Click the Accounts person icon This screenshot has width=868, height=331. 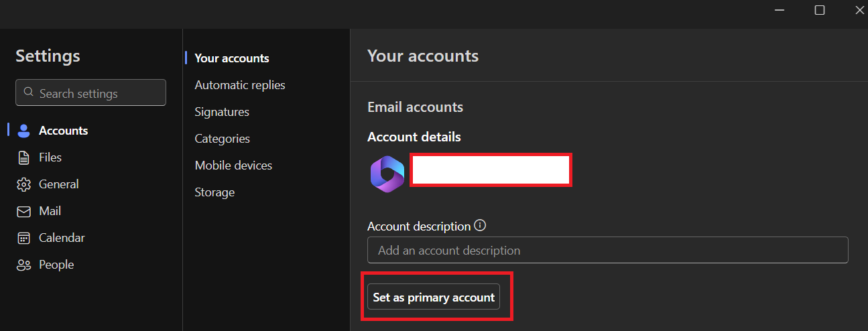click(x=24, y=131)
